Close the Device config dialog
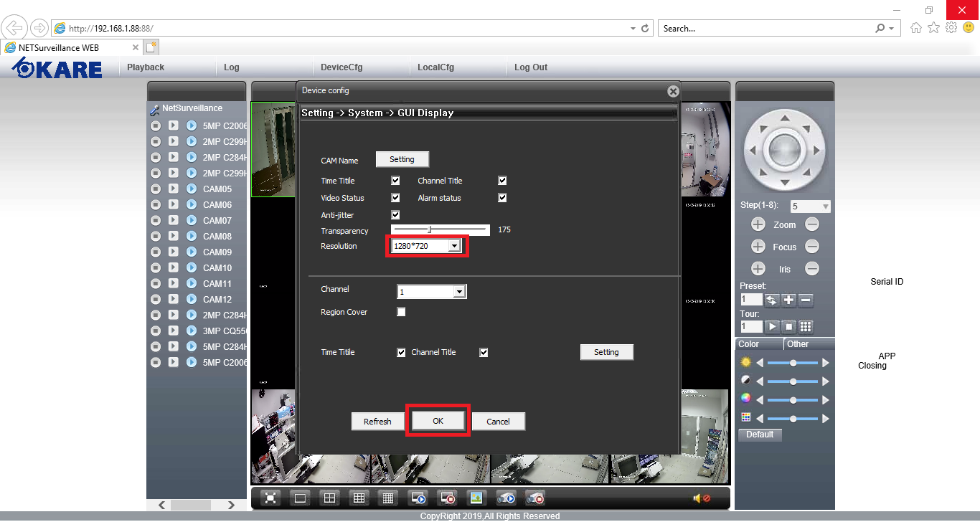Viewport: 980px width, 522px height. [672, 91]
